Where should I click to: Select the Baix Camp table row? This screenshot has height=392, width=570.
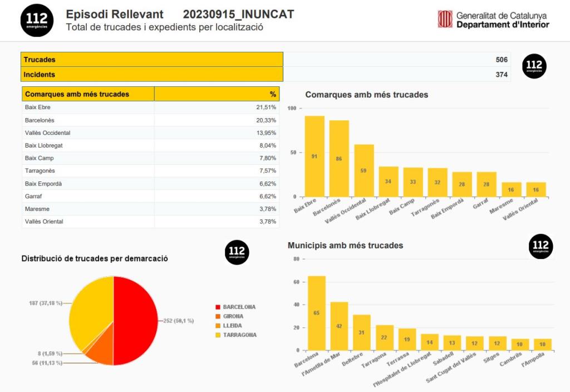150,158
